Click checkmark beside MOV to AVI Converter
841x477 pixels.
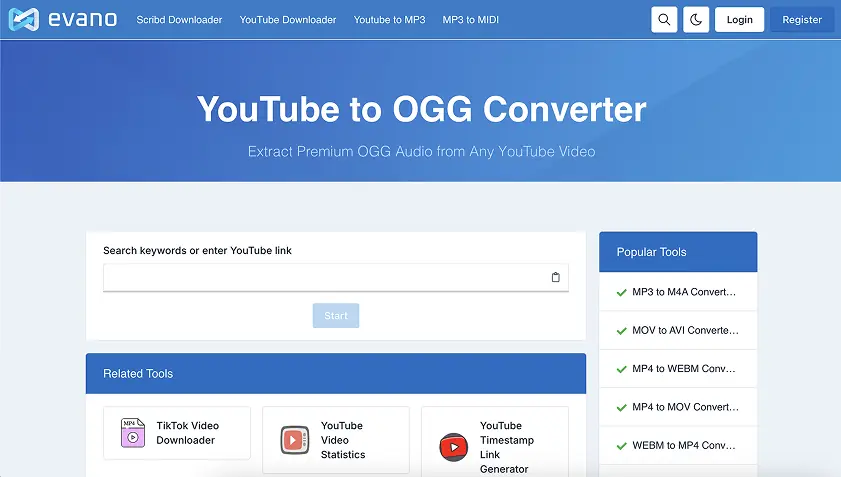[x=622, y=331]
